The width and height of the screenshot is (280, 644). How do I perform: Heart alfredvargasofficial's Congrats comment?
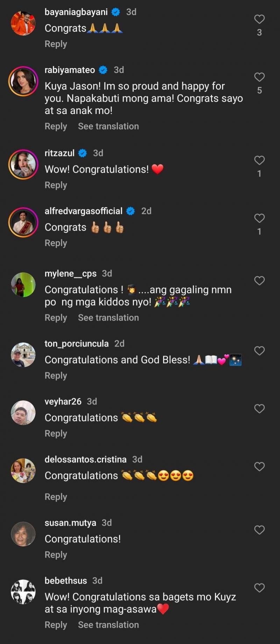coord(259,218)
